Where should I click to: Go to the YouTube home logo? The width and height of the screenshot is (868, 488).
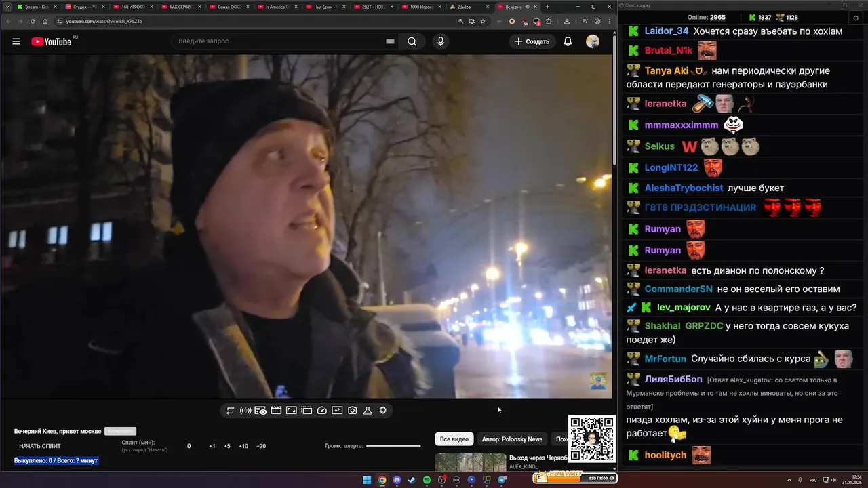52,41
